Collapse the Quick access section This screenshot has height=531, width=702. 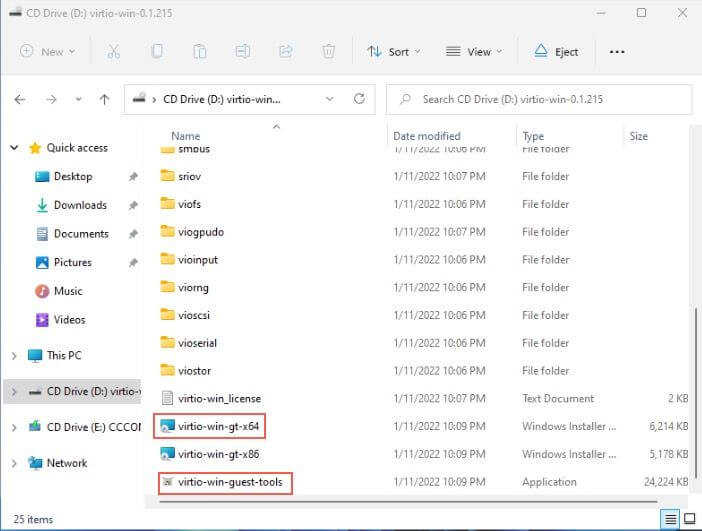click(x=13, y=148)
